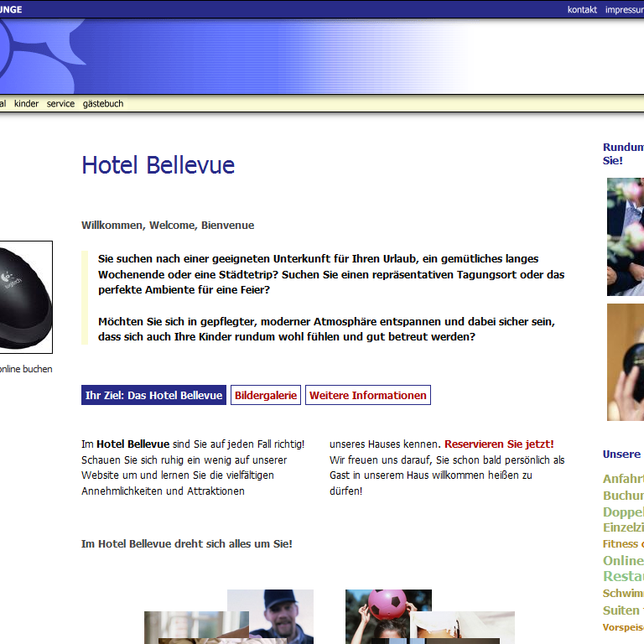The image size is (644, 644).
Task: Switch to the Bildergalerie tab
Action: tap(266, 395)
